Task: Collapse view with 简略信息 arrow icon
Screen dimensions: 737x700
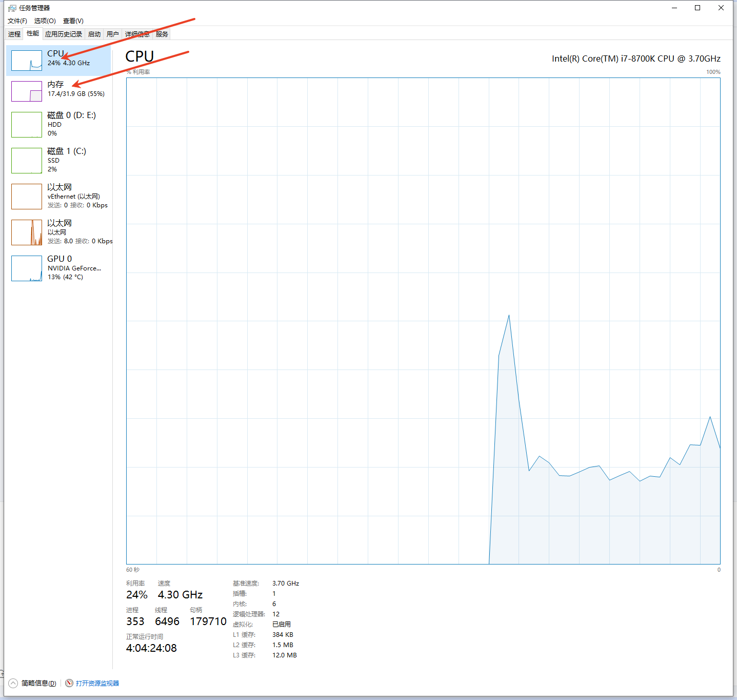Action: [x=13, y=683]
